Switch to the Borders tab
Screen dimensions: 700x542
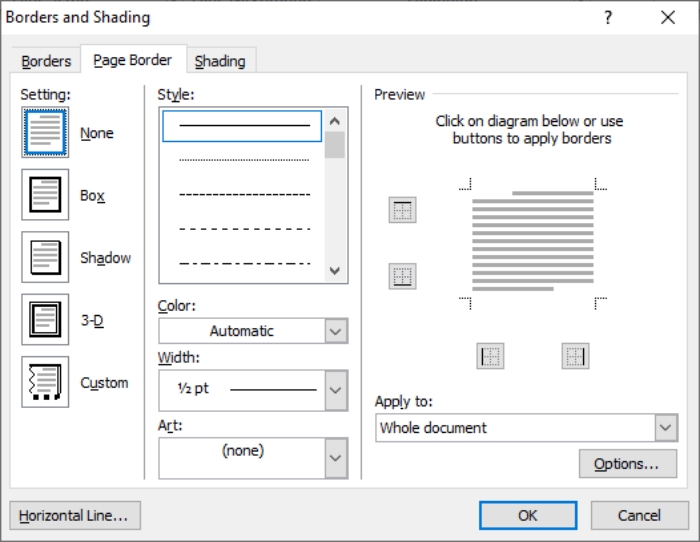pyautogui.click(x=46, y=61)
